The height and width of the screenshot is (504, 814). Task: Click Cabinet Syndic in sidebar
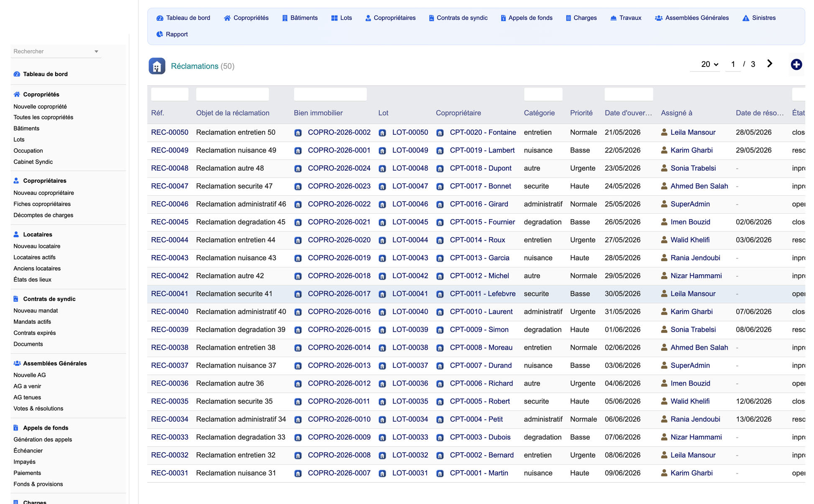pyautogui.click(x=33, y=162)
